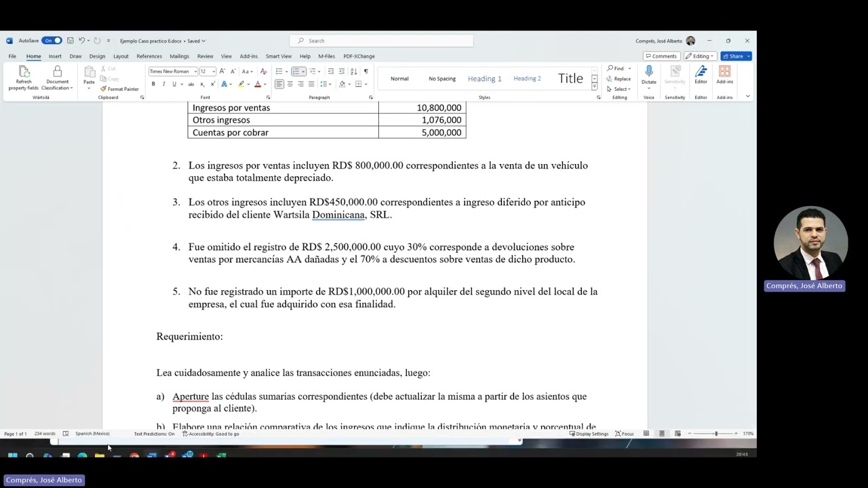Expand the Styles gallery More arrow
The width and height of the screenshot is (868, 488).
595,87
